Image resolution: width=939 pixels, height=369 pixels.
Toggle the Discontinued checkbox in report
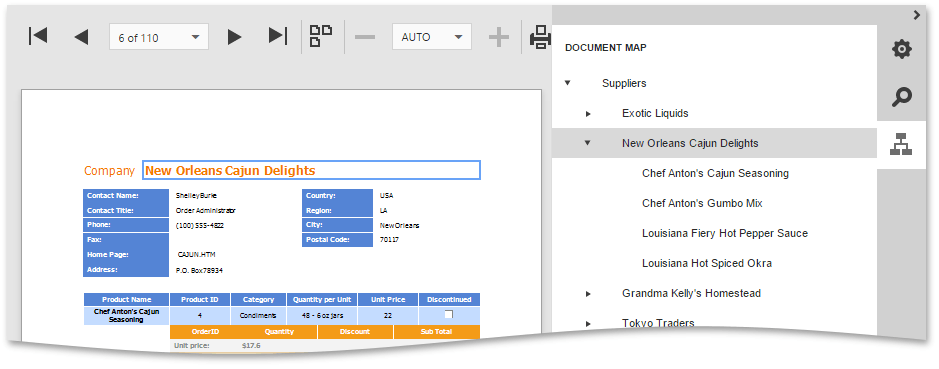449,314
